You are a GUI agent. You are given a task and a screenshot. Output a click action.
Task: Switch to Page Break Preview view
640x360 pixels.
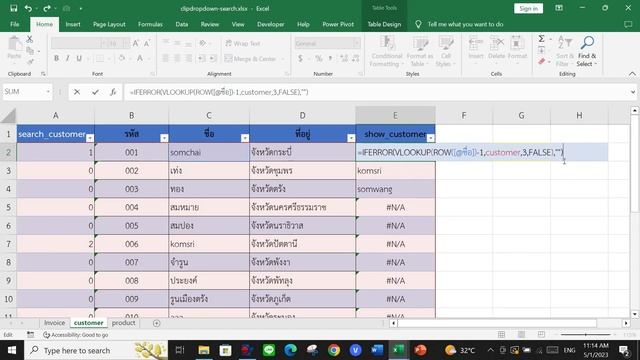click(x=541, y=335)
